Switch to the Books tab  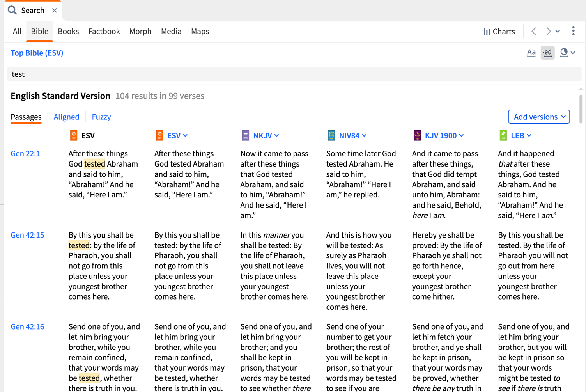coord(68,31)
